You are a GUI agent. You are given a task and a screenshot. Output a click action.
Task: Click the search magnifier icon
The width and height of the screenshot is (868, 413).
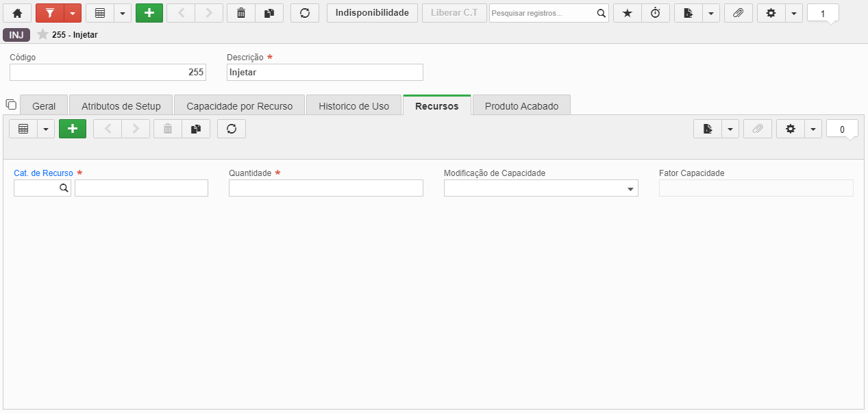pos(601,13)
